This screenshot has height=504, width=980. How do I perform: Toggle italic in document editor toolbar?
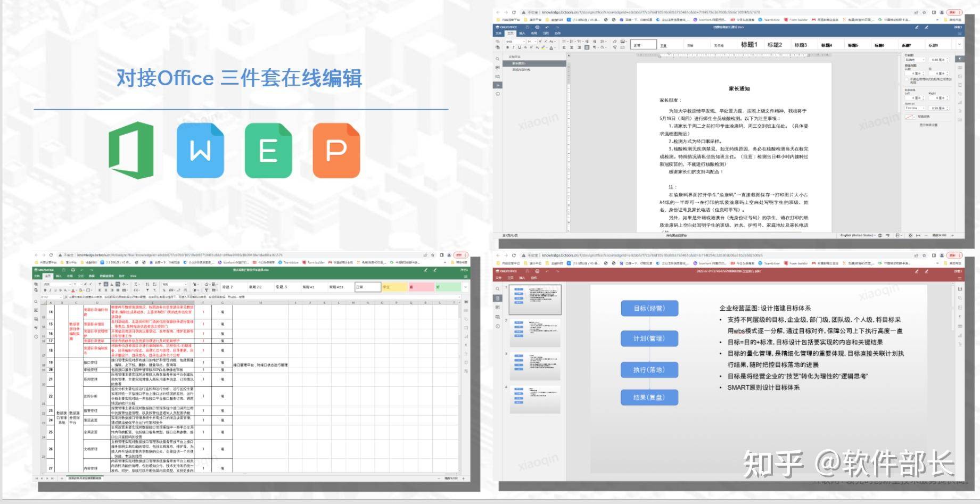click(x=514, y=47)
